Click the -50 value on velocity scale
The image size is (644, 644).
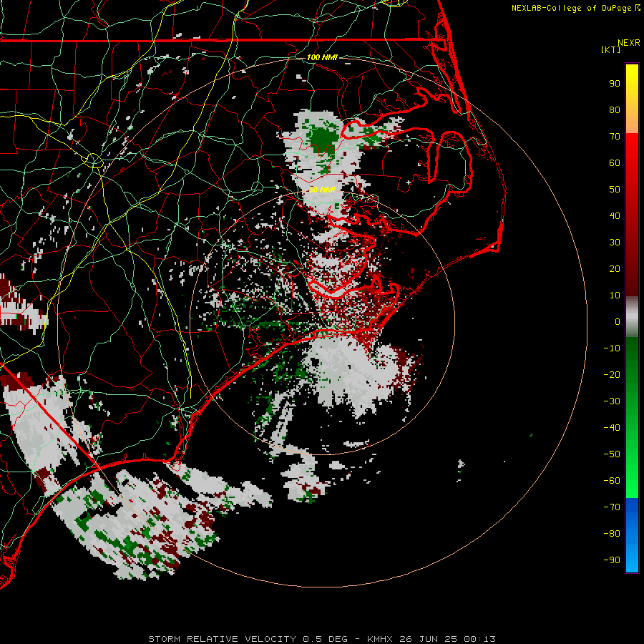tap(612, 454)
